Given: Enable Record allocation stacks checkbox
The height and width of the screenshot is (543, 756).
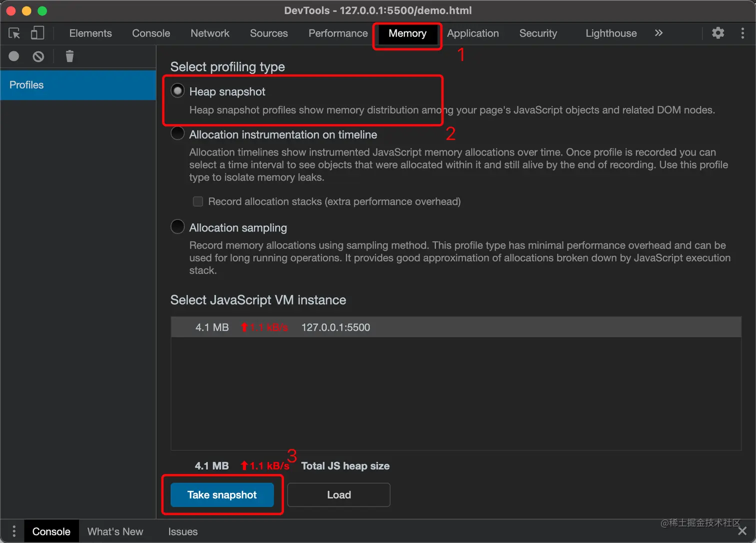Looking at the screenshot, I should tap(198, 201).
